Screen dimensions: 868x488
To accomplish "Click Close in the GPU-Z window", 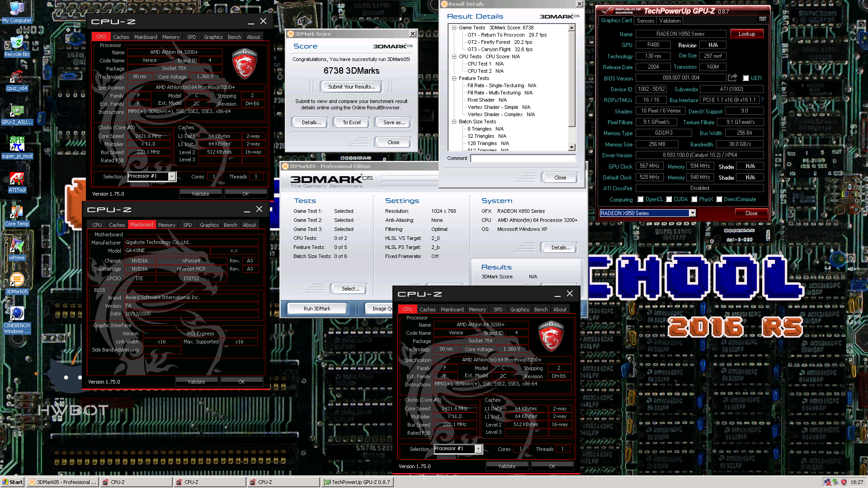I will [x=751, y=213].
